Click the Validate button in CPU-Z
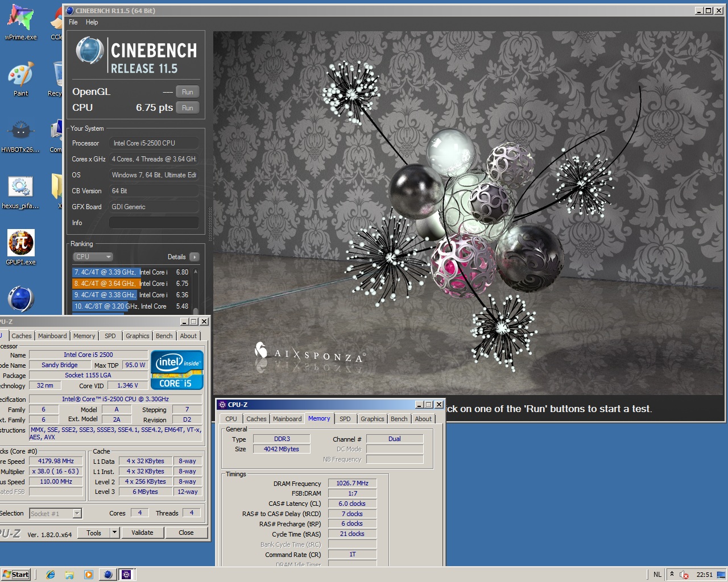 142,533
